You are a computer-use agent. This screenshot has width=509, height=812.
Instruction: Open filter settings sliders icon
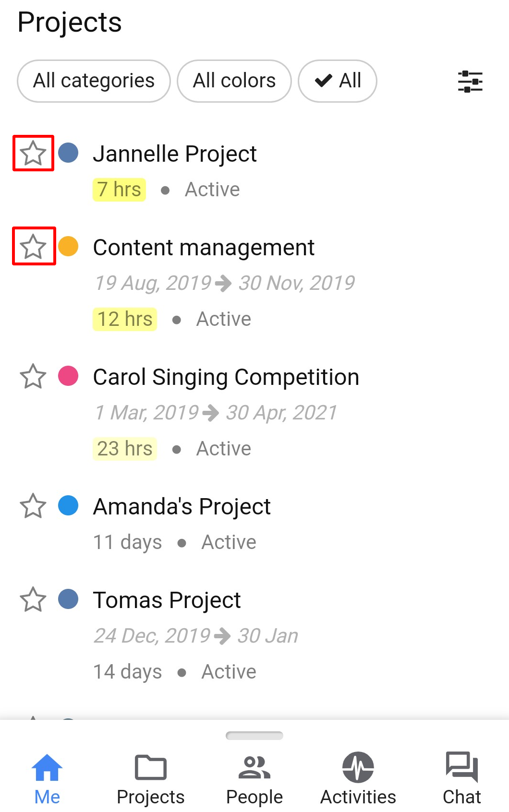[470, 81]
